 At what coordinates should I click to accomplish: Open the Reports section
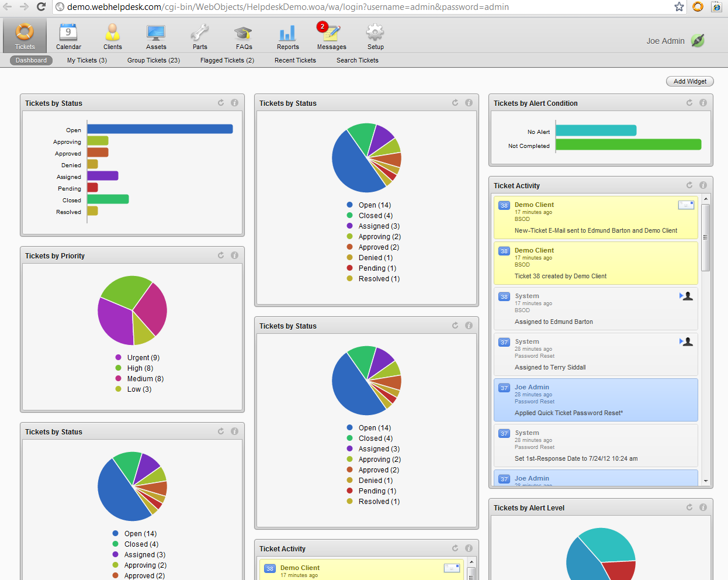(287, 35)
